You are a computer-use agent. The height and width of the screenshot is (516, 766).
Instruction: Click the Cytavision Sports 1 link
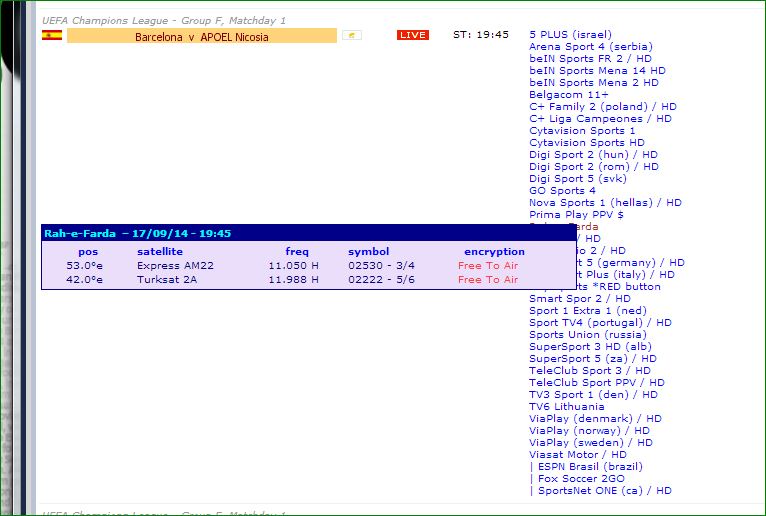pyautogui.click(x=582, y=130)
